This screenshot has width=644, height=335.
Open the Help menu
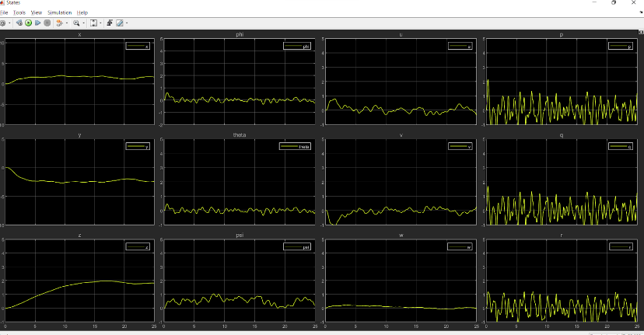(x=82, y=12)
